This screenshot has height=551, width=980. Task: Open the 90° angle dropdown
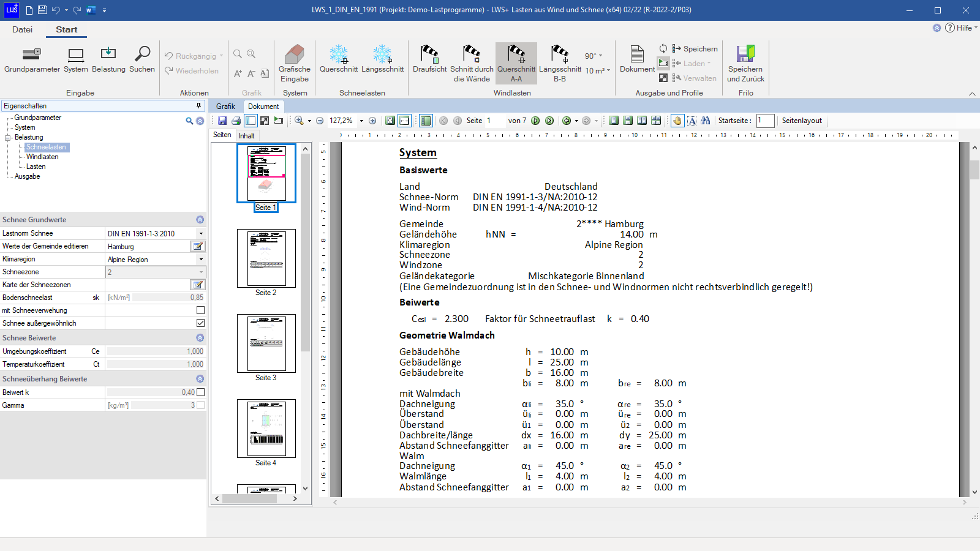coord(594,56)
